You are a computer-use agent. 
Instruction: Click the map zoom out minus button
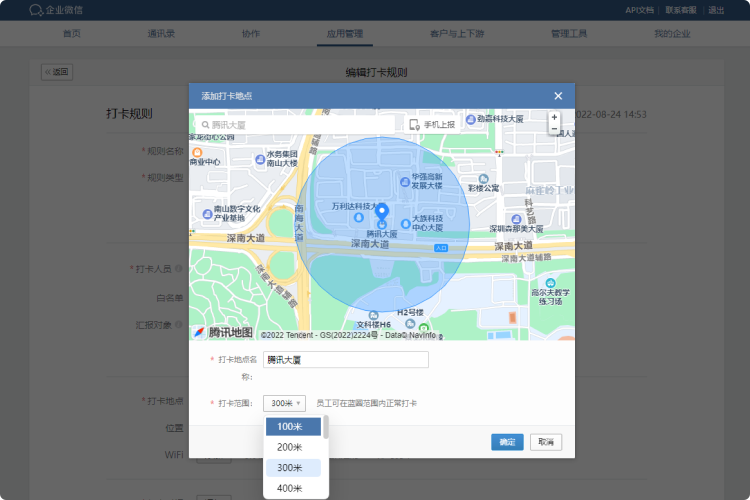point(554,129)
